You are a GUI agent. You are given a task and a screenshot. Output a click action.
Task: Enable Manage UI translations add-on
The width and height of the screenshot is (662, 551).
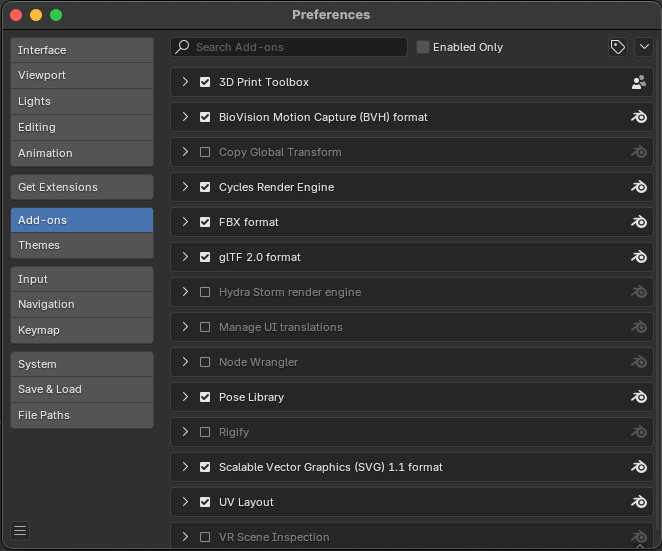[x=205, y=327]
